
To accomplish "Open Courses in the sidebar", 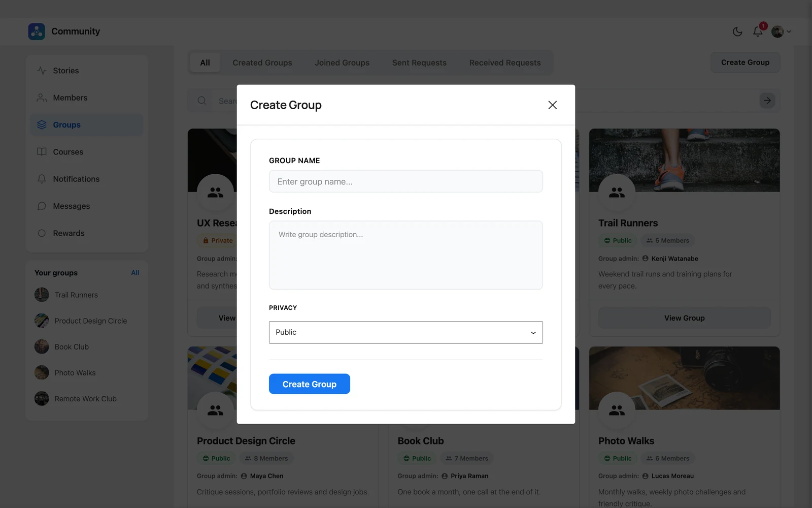I will click(87, 152).
